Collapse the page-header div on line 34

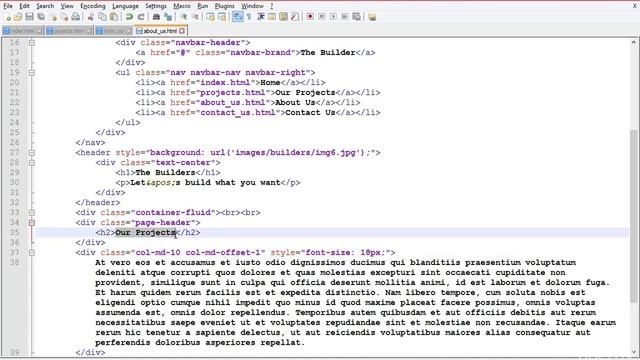[x=31, y=222]
